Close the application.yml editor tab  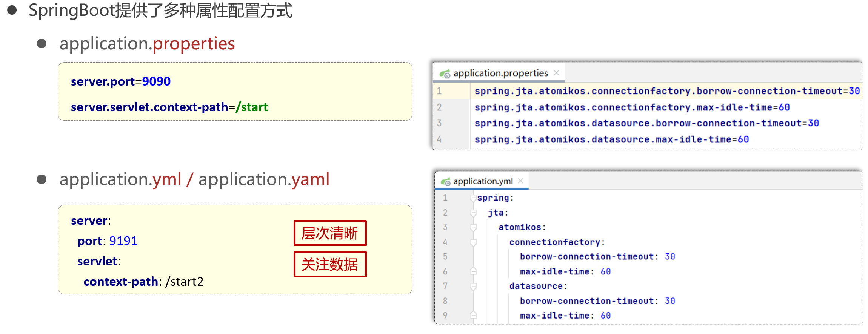point(521,181)
